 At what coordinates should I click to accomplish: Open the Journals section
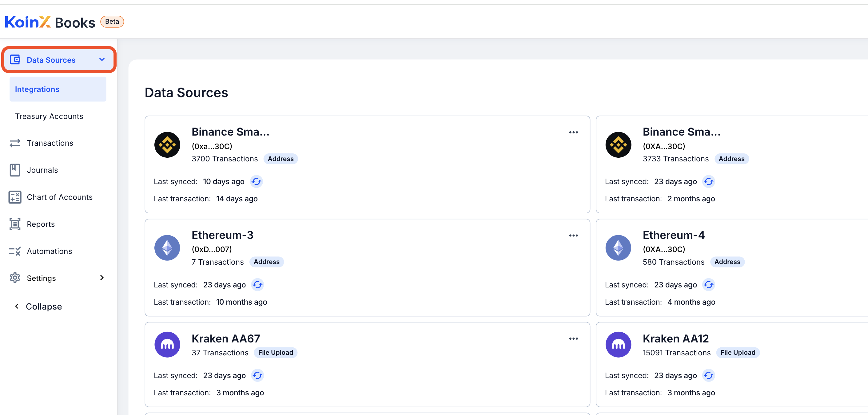[42, 170]
